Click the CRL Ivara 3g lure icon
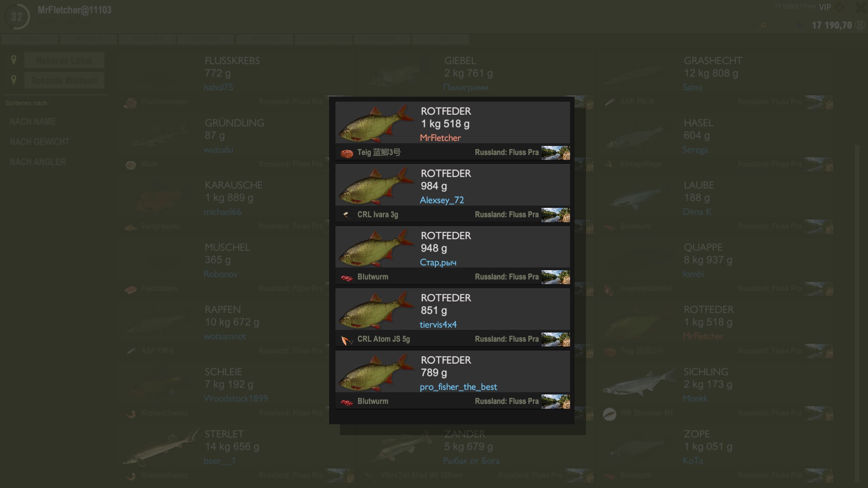868x488 pixels. [x=347, y=215]
